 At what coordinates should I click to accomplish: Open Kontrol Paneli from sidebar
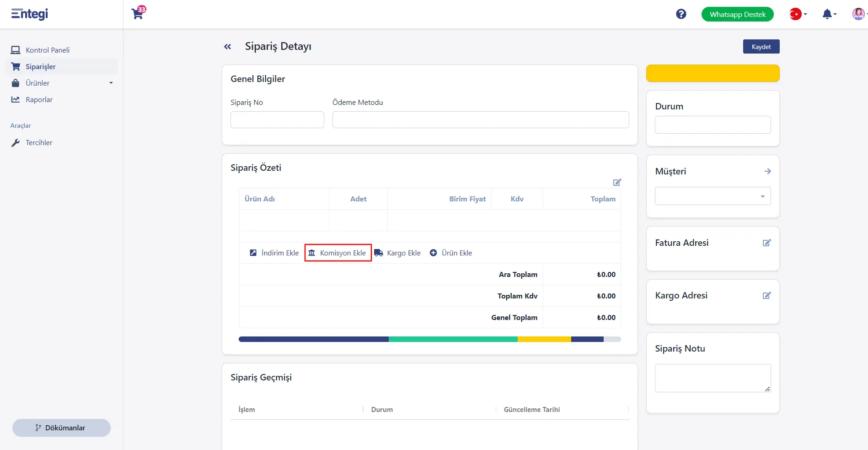tap(48, 50)
